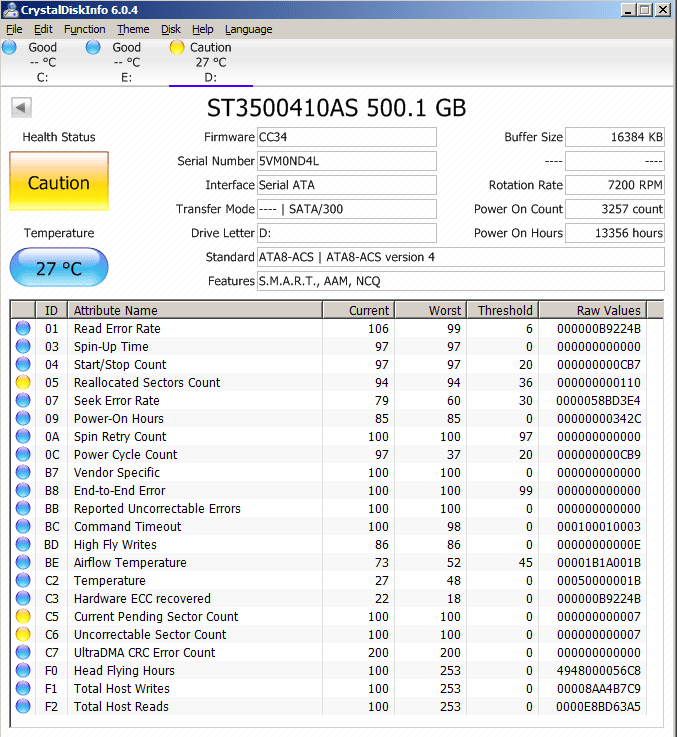Click the Threshold column header
Screen dimensions: 677x737
click(x=502, y=310)
